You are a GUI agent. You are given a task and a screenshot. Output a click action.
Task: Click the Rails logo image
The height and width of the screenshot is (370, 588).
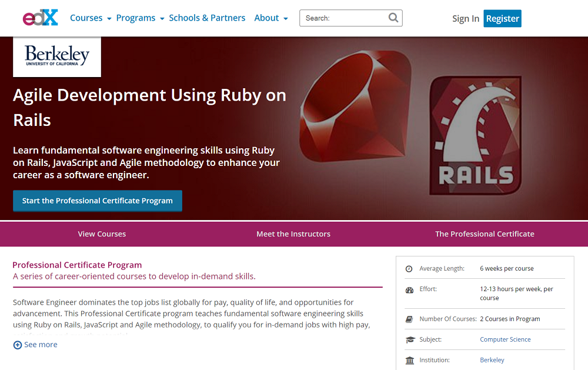pyautogui.click(x=476, y=135)
